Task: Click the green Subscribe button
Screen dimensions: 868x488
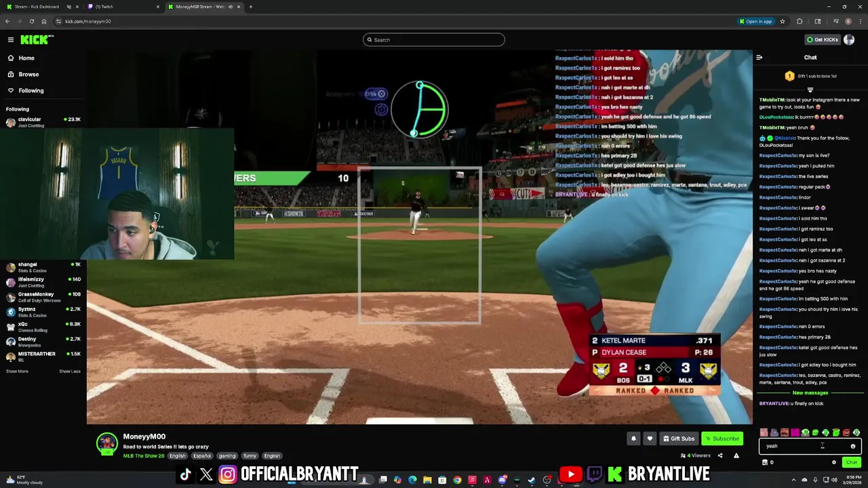Action: click(x=722, y=439)
